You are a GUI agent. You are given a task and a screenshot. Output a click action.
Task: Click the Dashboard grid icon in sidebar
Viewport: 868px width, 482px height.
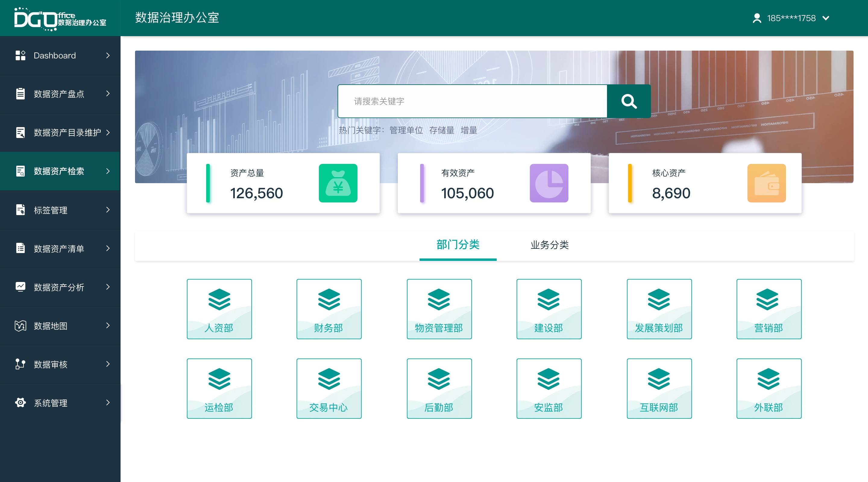point(20,55)
